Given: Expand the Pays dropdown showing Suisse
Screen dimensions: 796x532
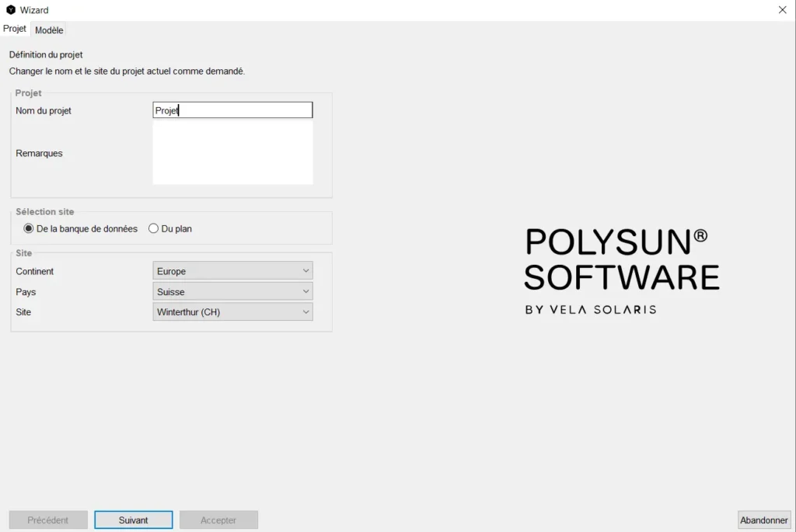Looking at the screenshot, I should (x=232, y=292).
